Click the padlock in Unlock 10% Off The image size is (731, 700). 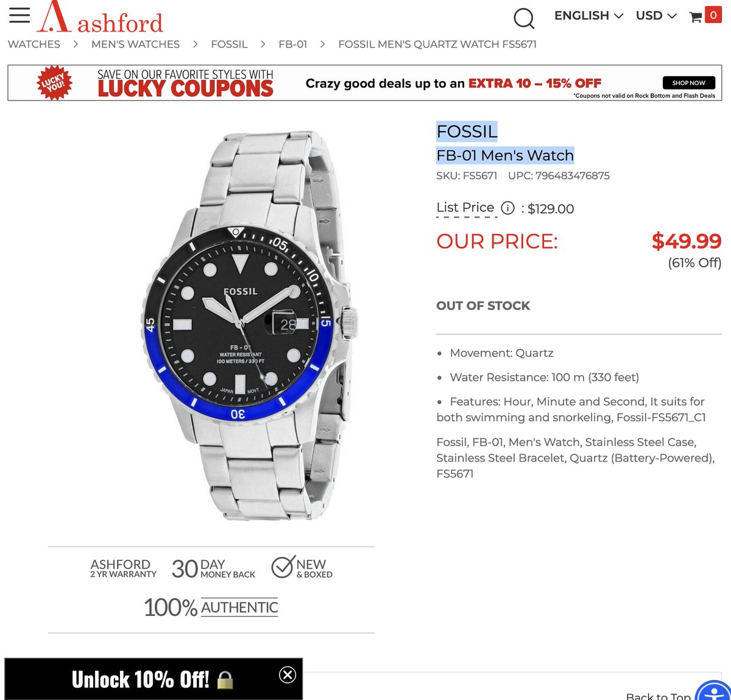(x=225, y=680)
